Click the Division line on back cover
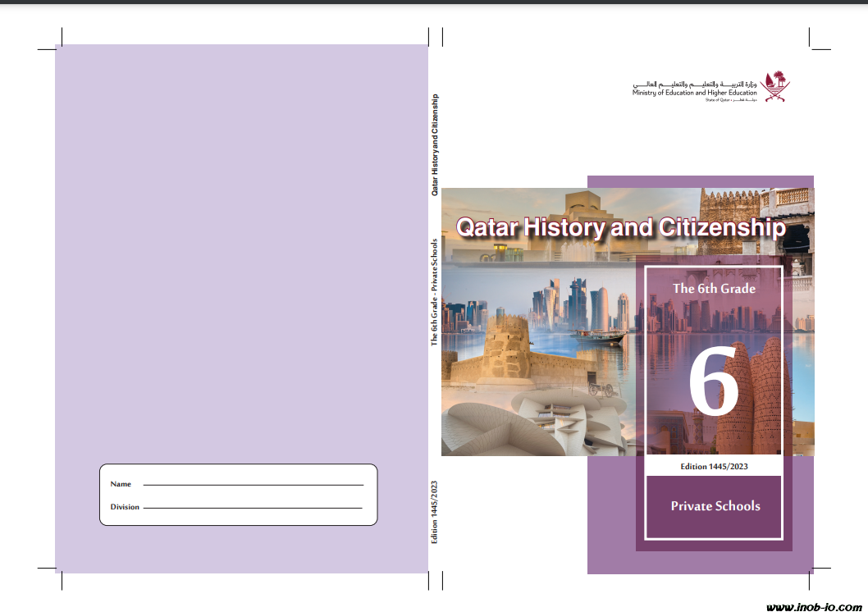The image size is (868, 612). pos(253,508)
